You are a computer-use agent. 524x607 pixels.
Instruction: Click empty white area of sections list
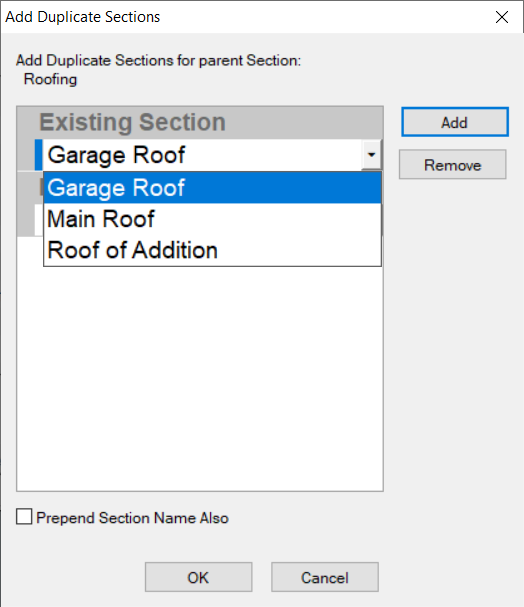point(200,377)
